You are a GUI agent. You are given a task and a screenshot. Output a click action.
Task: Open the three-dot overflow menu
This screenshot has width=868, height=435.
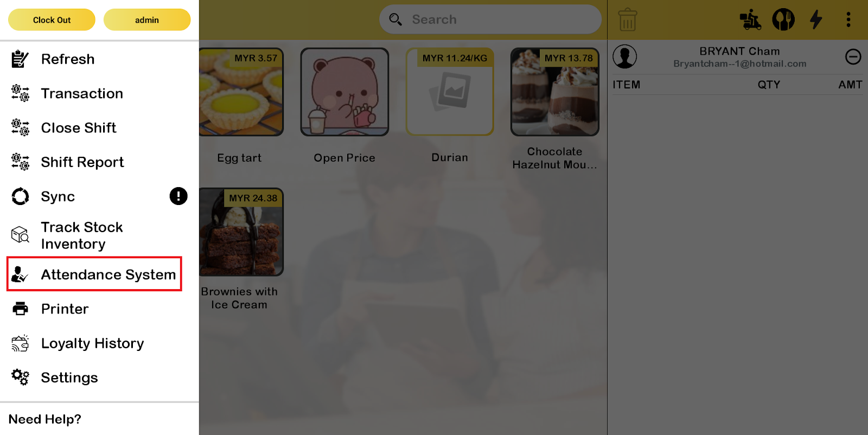click(x=848, y=20)
